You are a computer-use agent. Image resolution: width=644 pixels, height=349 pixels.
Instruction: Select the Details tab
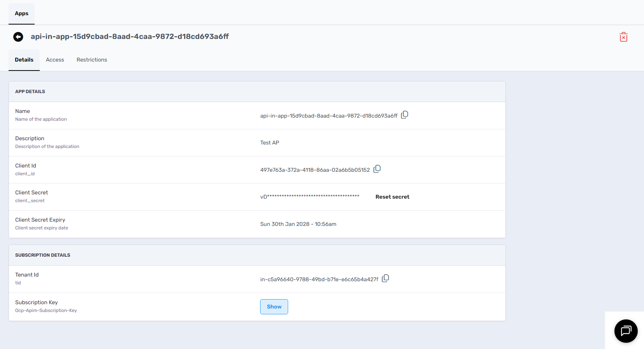(24, 60)
